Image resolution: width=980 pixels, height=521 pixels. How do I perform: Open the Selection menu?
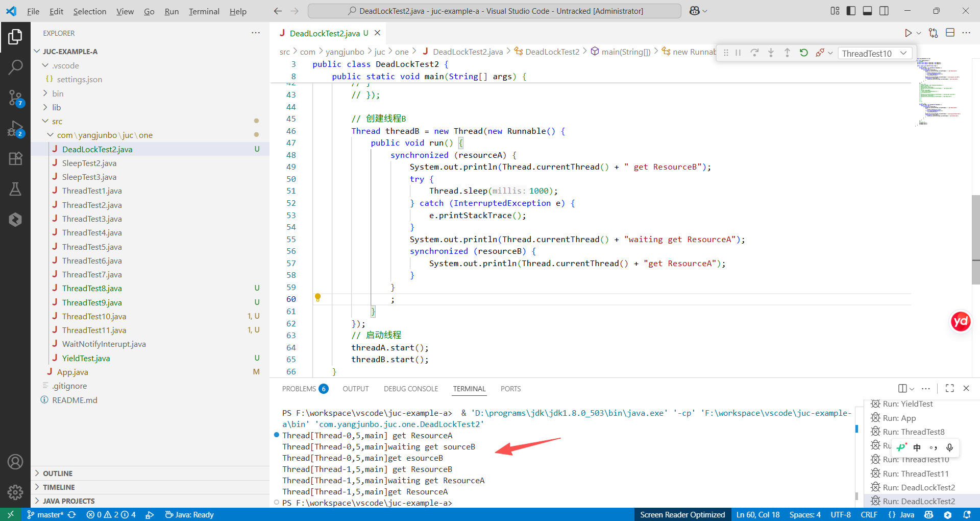89,11
